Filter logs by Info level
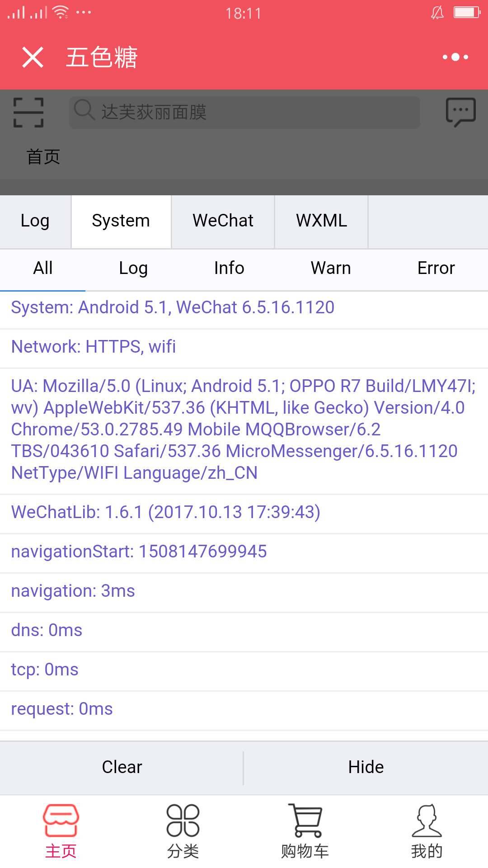 click(x=229, y=268)
